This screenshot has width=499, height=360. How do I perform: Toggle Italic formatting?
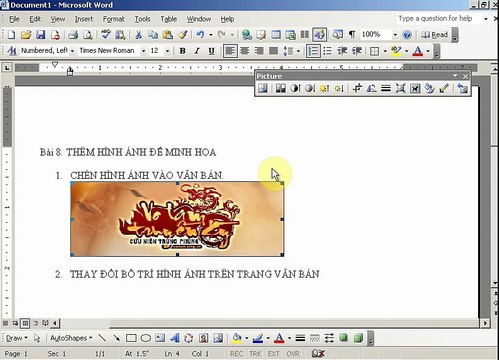pos(197,51)
